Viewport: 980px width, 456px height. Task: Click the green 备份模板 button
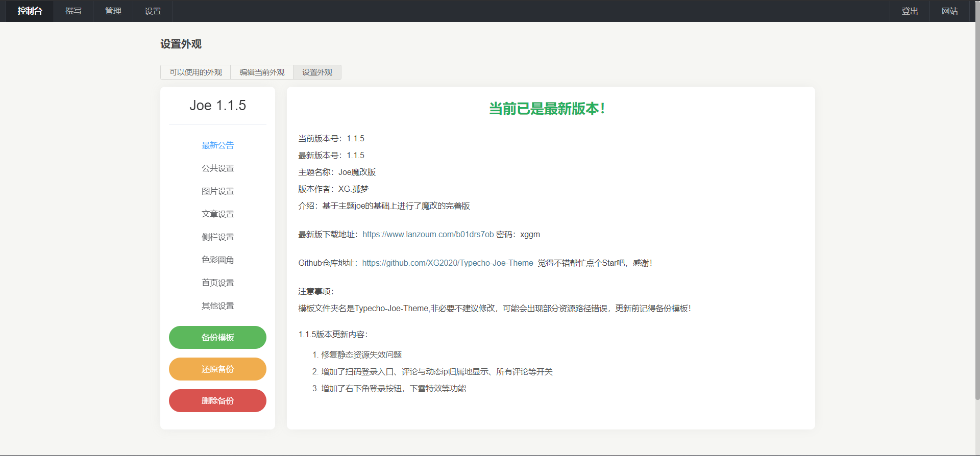tap(217, 338)
